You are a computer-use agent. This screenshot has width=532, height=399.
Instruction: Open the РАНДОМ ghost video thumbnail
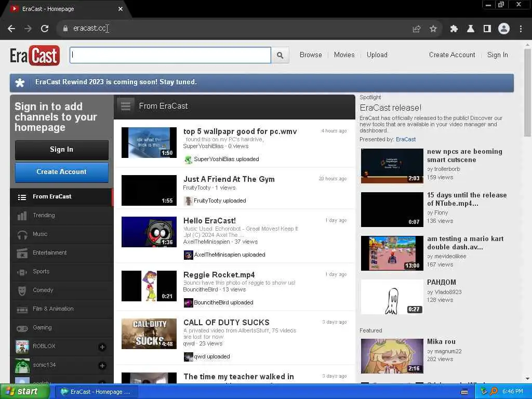coord(392,297)
